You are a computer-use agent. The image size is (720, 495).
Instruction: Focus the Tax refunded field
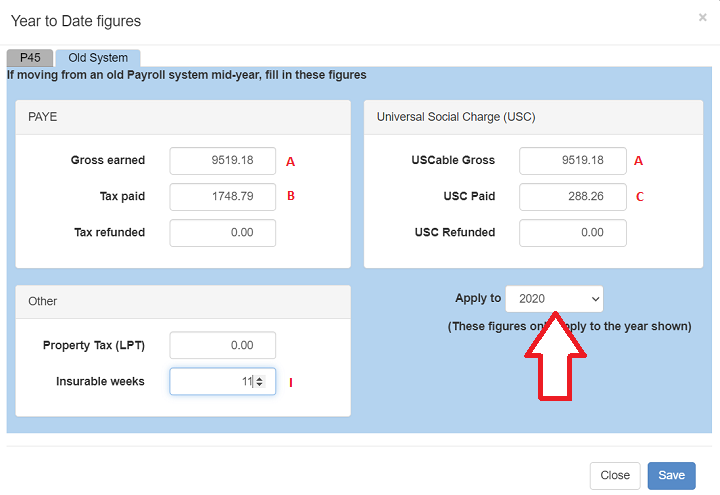pyautogui.click(x=222, y=232)
